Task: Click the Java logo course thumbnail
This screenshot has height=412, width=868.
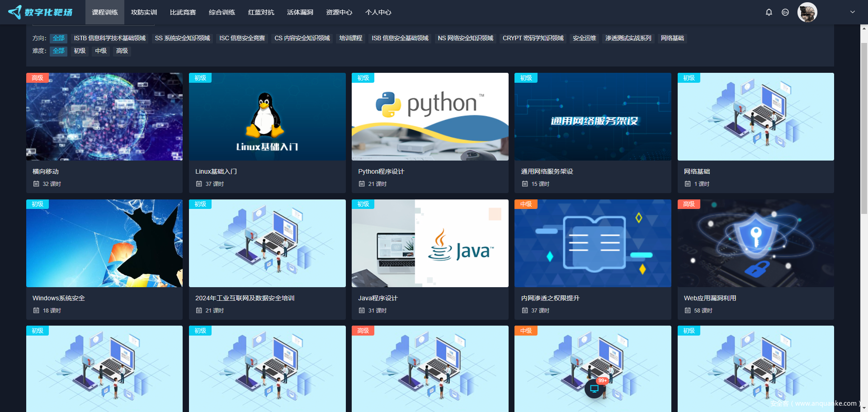Action: (430, 243)
